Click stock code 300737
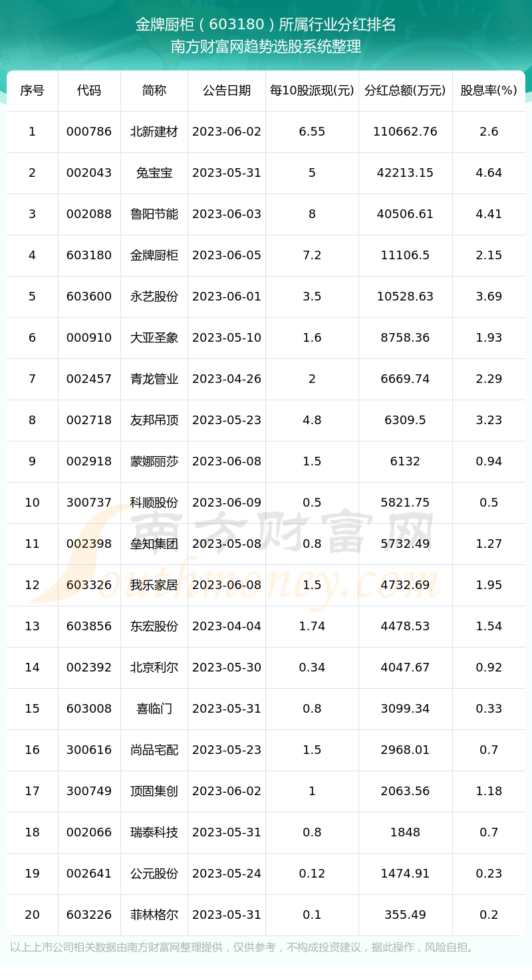532x980 pixels. tap(89, 503)
